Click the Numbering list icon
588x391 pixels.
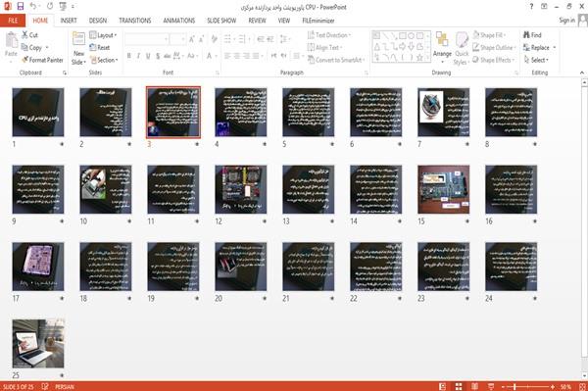click(x=242, y=39)
